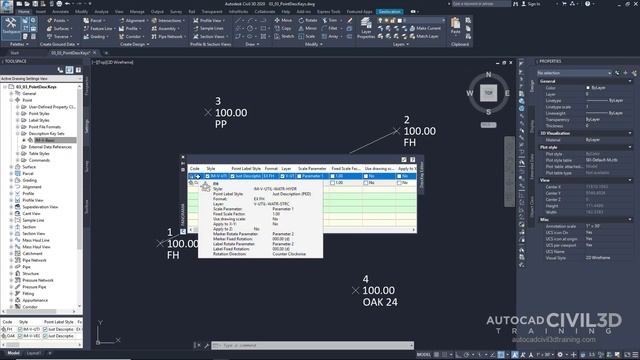Screen dimensions: 640x360
Task: Toggle Style checkbox for OAK in Toolspace list
Action: 20,336
